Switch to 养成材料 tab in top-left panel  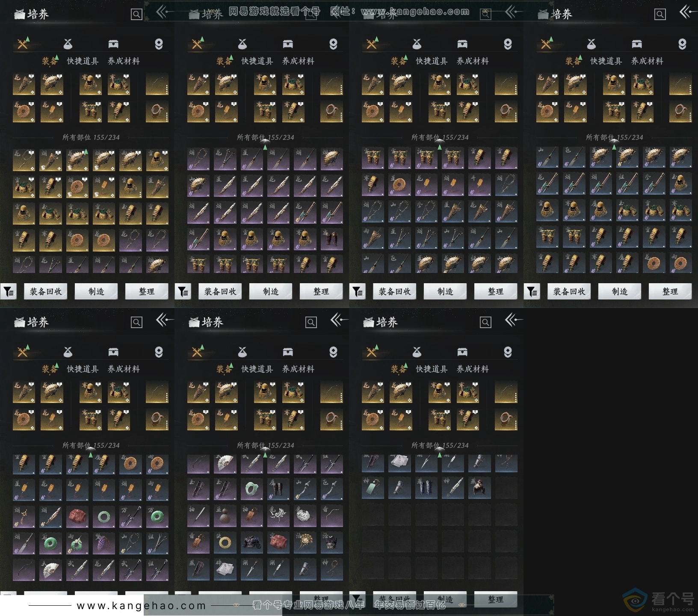coord(124,61)
